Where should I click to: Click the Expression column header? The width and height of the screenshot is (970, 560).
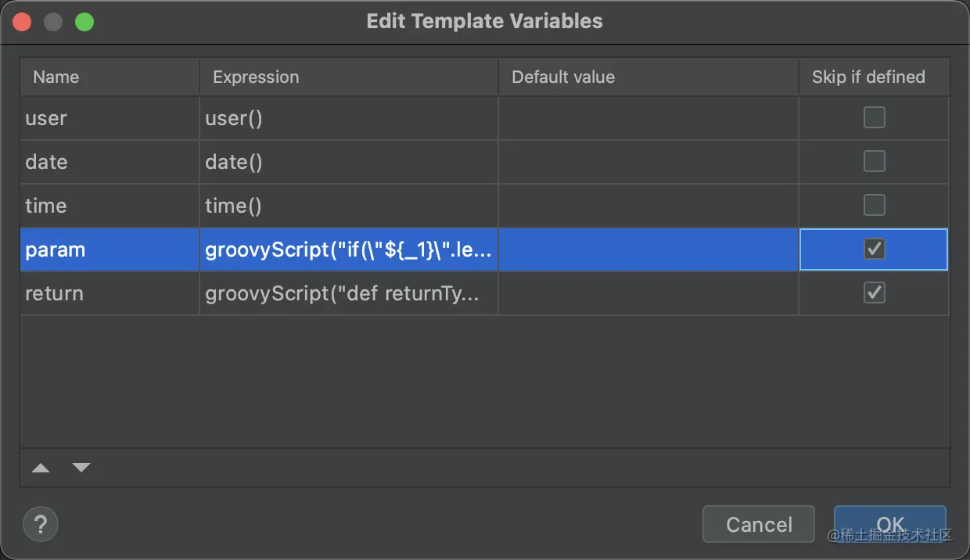348,77
